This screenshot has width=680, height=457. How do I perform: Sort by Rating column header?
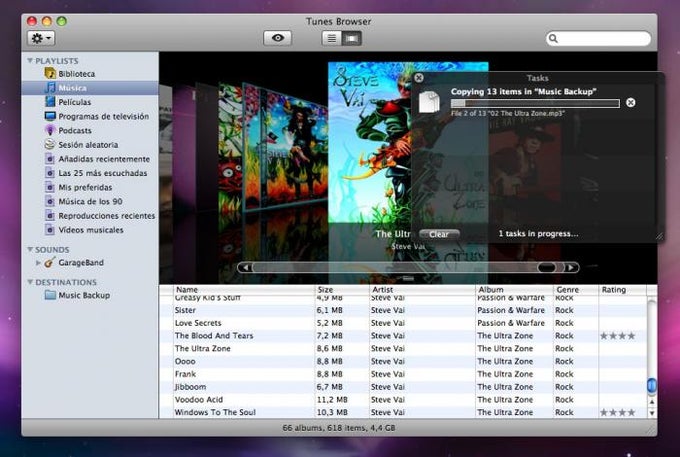622,290
